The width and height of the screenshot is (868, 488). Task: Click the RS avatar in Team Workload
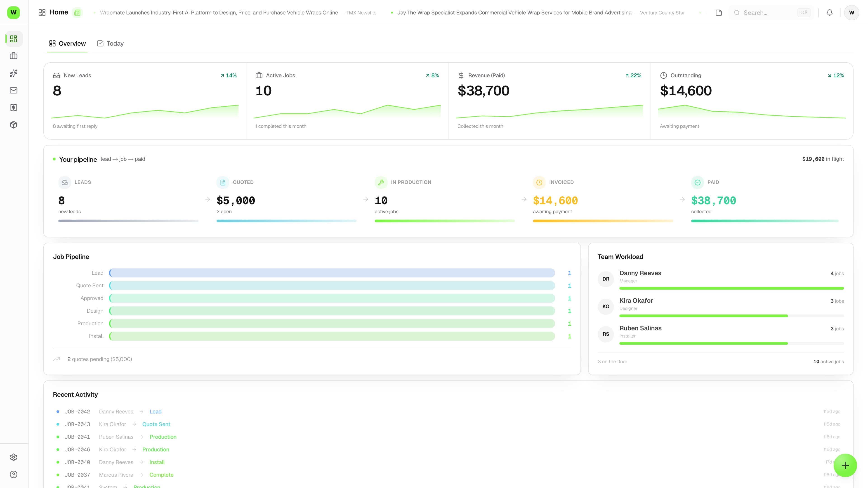click(x=606, y=334)
